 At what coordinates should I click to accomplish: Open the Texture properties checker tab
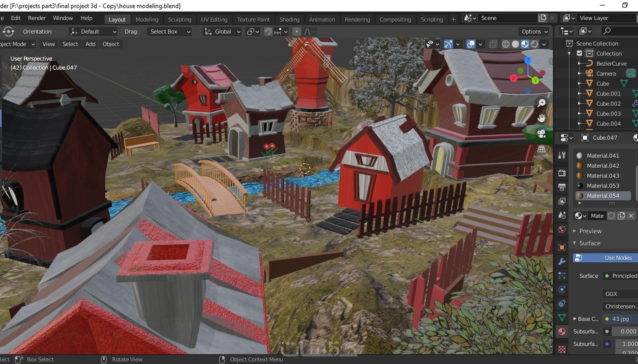click(x=562, y=349)
